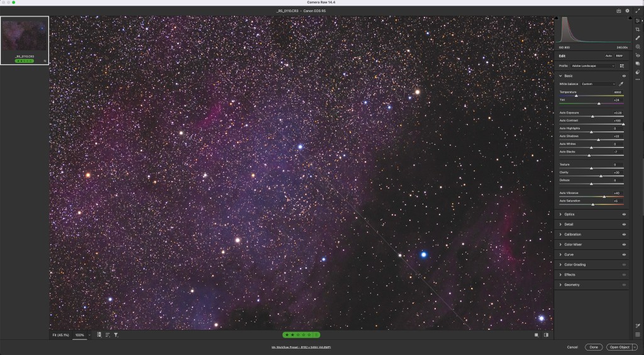Toggle visibility of Basic panel edits
Image resolution: width=644 pixels, height=355 pixels.
(x=624, y=76)
